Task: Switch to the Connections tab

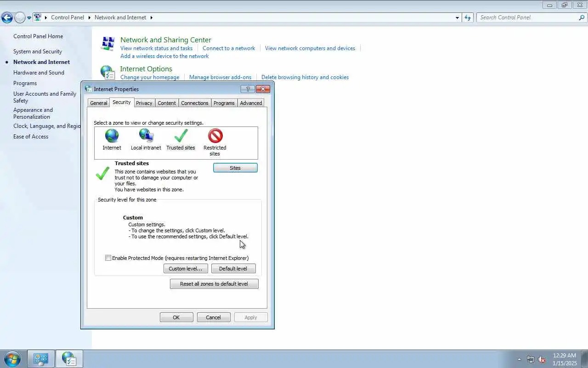Action: point(195,103)
